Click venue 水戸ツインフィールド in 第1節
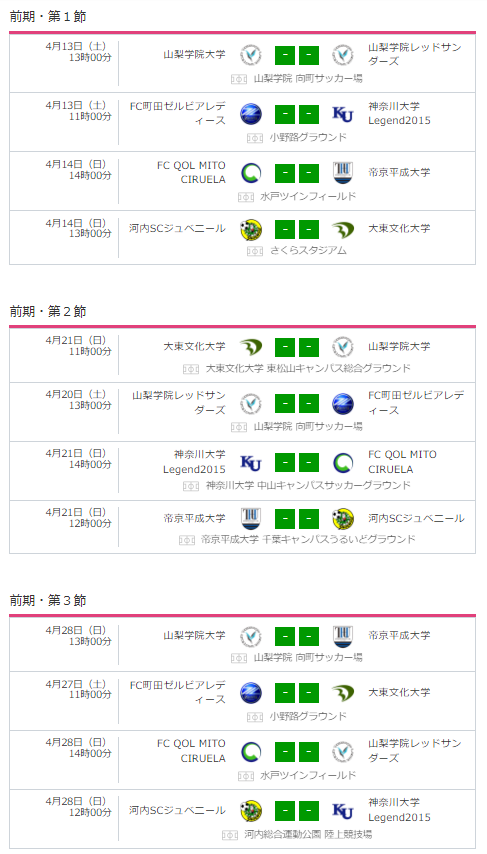 (x=308, y=196)
